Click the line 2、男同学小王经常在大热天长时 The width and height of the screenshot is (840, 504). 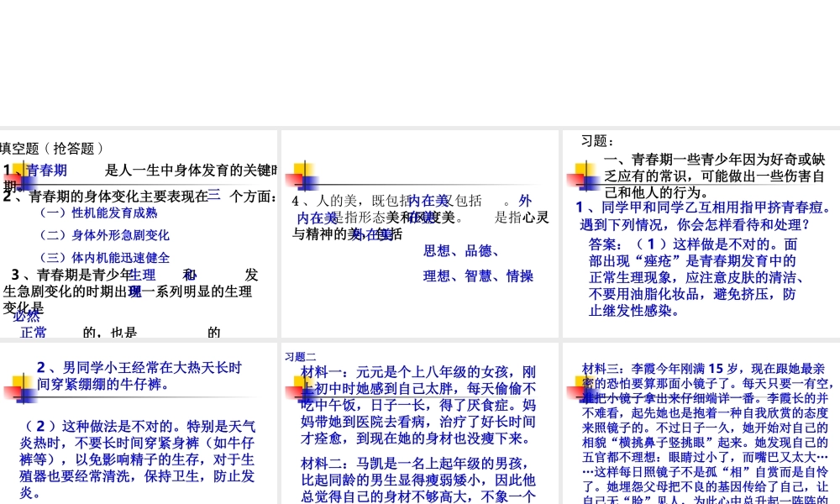point(139,367)
